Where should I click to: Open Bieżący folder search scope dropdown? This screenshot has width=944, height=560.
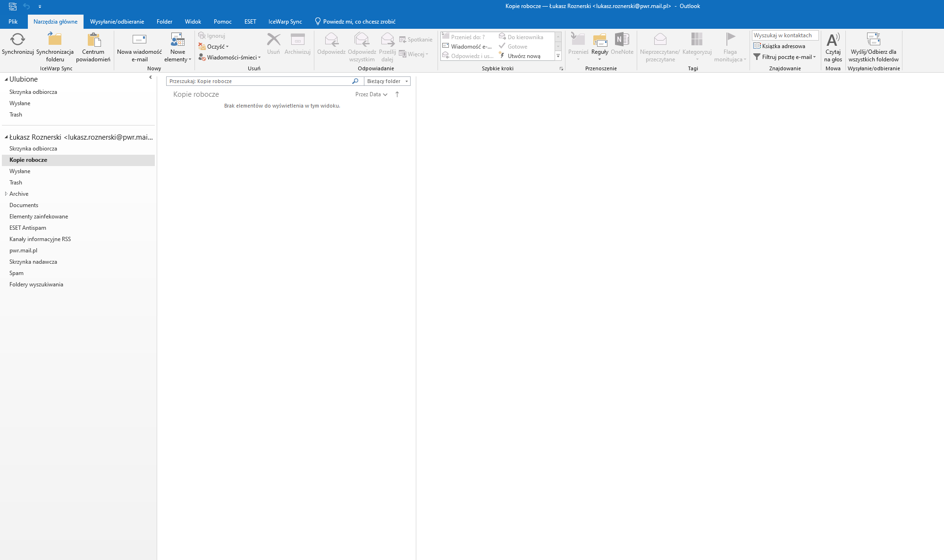387,81
